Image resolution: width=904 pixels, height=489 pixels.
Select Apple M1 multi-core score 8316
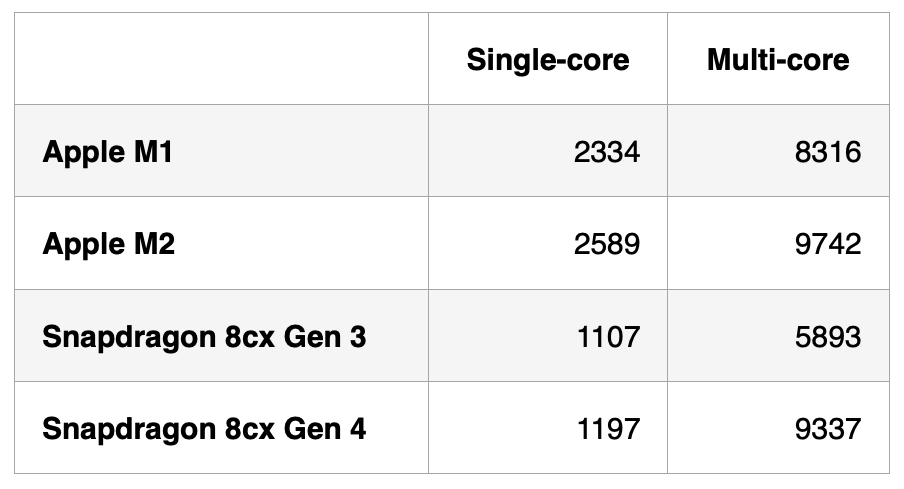pos(828,152)
